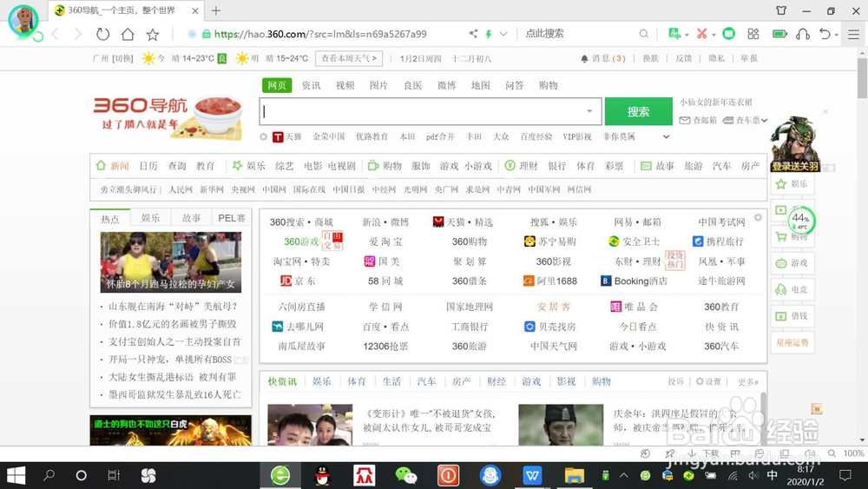Open the Windows Start menu
Viewport: 868px width, 489px height.
pos(16,475)
